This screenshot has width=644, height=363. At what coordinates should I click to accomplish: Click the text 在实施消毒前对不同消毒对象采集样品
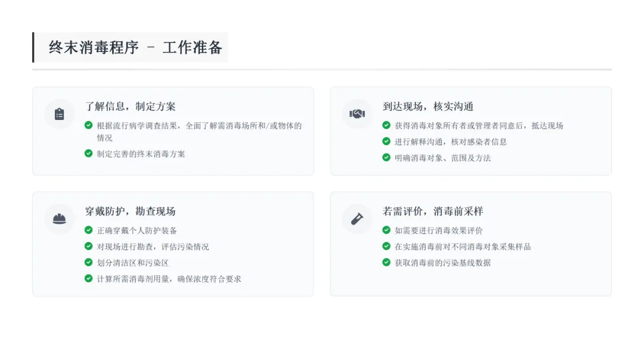point(463,247)
